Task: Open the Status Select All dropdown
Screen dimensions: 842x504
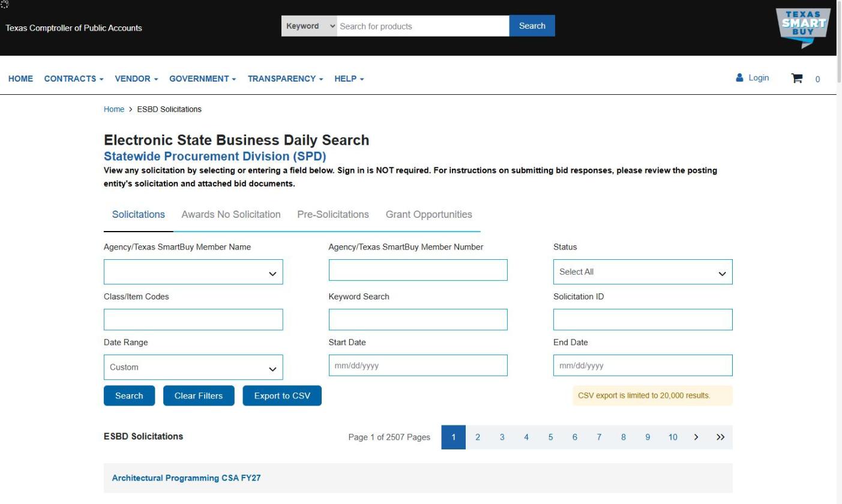Action: tap(643, 272)
